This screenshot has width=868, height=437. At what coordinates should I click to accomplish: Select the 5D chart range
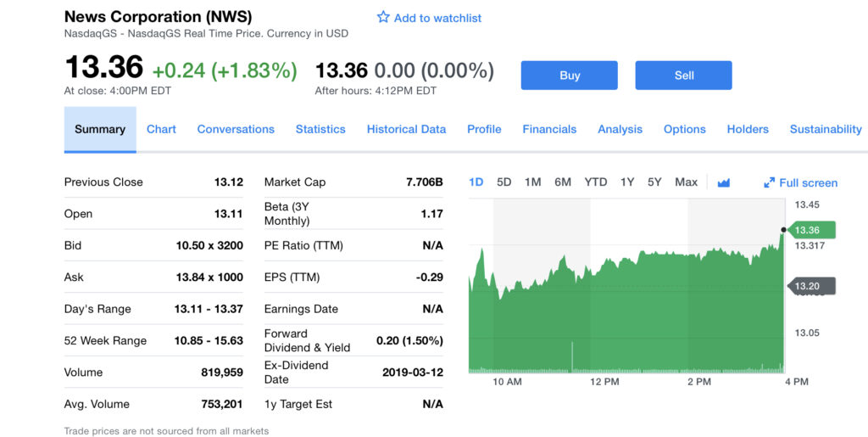coord(504,182)
